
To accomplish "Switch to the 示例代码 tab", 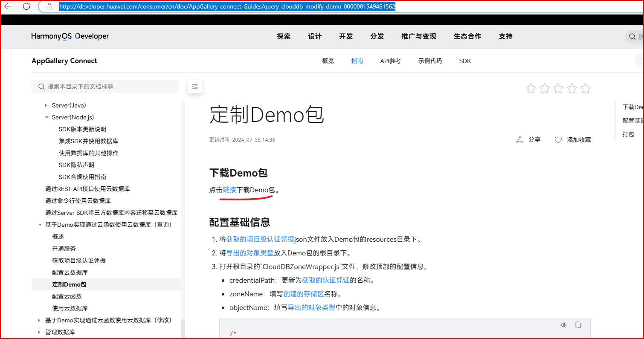I will pyautogui.click(x=430, y=61).
